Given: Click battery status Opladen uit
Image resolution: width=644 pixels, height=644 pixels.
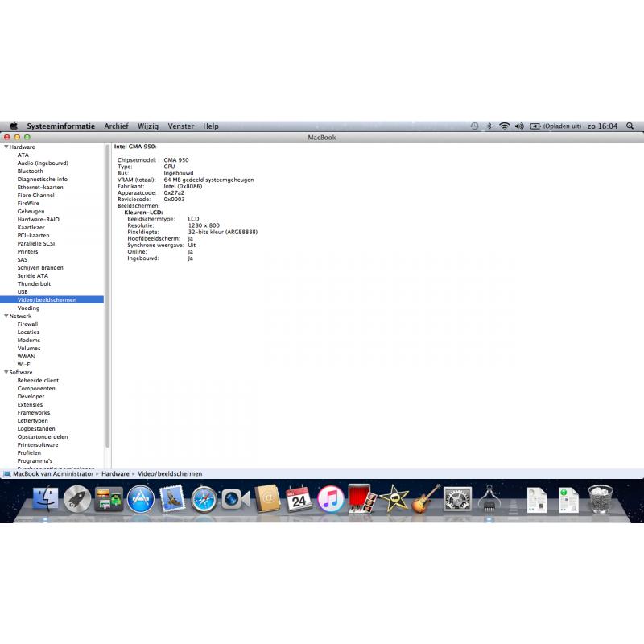Looking at the screenshot, I should coord(555,126).
